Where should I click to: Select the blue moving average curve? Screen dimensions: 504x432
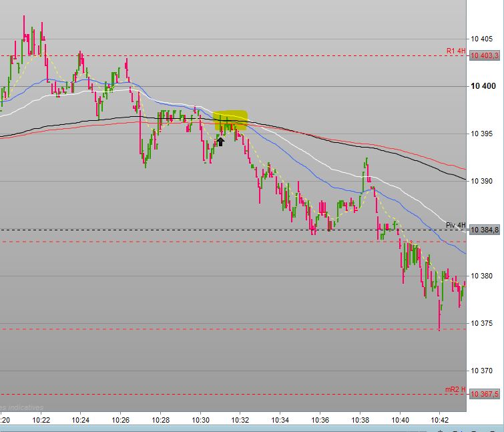coord(289,154)
